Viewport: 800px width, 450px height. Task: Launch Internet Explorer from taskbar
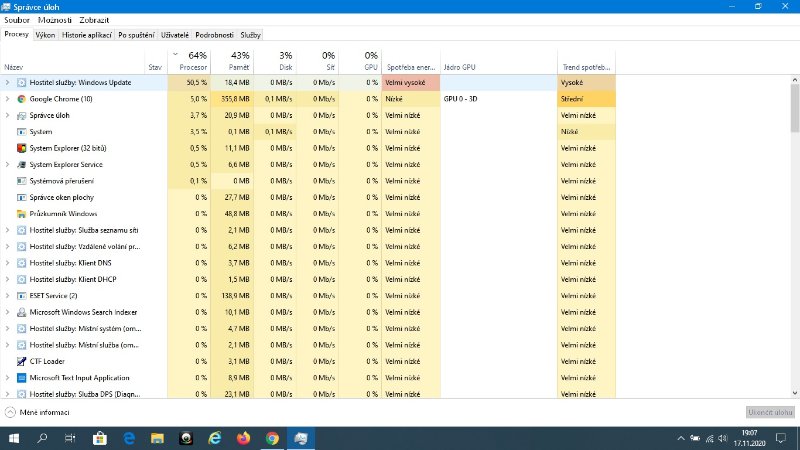(x=215, y=438)
